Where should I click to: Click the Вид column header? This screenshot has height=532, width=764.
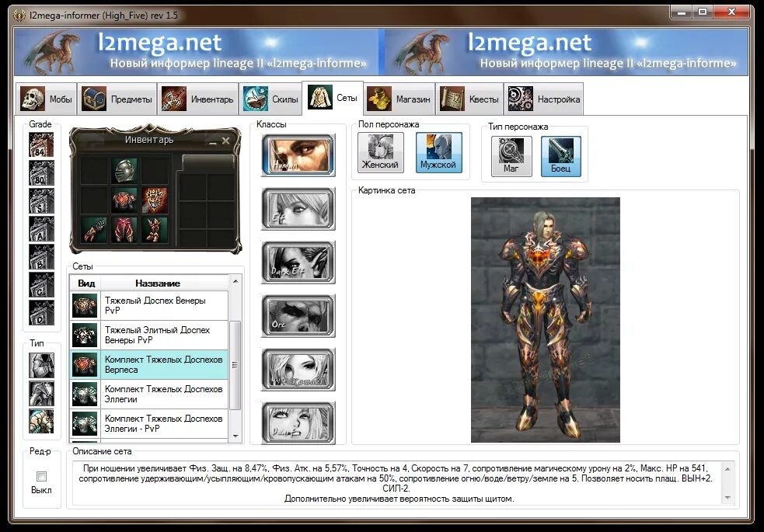tap(86, 283)
